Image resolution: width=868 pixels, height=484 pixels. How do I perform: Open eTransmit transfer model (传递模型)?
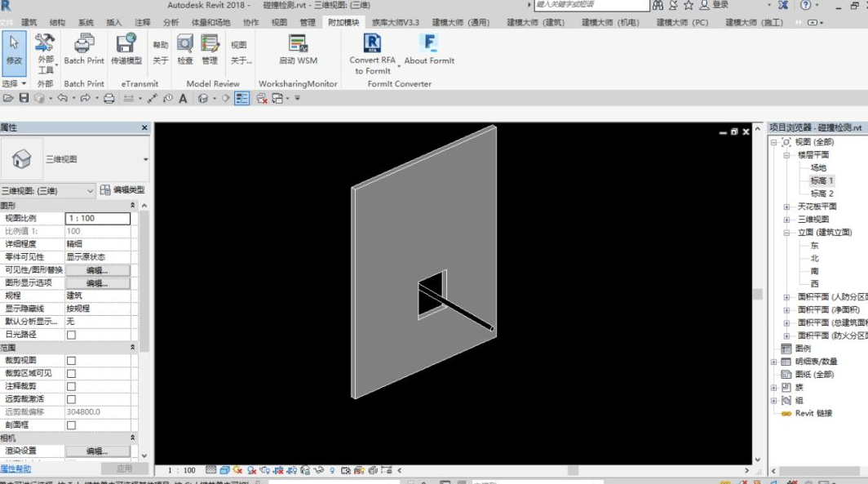[x=126, y=49]
